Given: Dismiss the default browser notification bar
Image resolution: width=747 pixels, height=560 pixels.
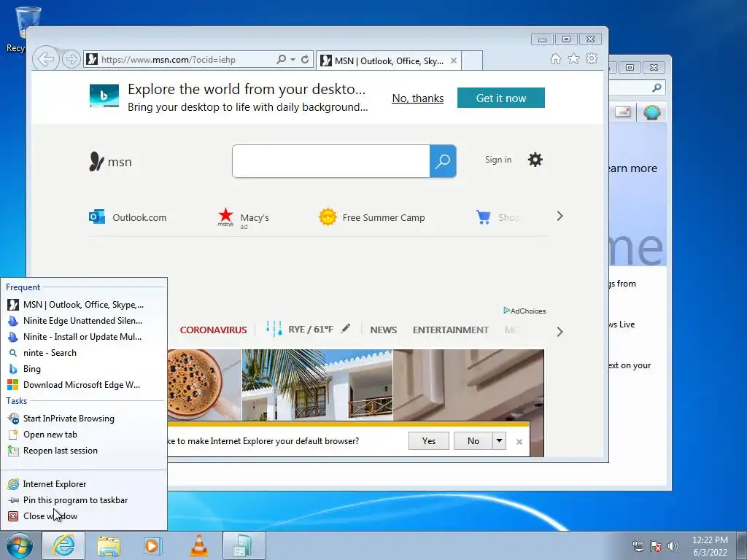Looking at the screenshot, I should click(x=519, y=441).
